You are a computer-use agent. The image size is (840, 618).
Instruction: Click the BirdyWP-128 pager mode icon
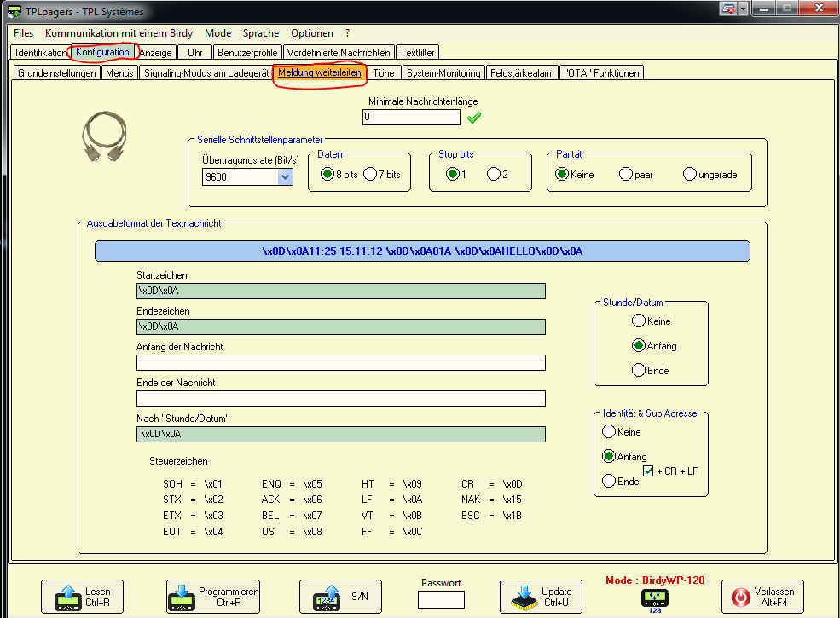click(655, 598)
